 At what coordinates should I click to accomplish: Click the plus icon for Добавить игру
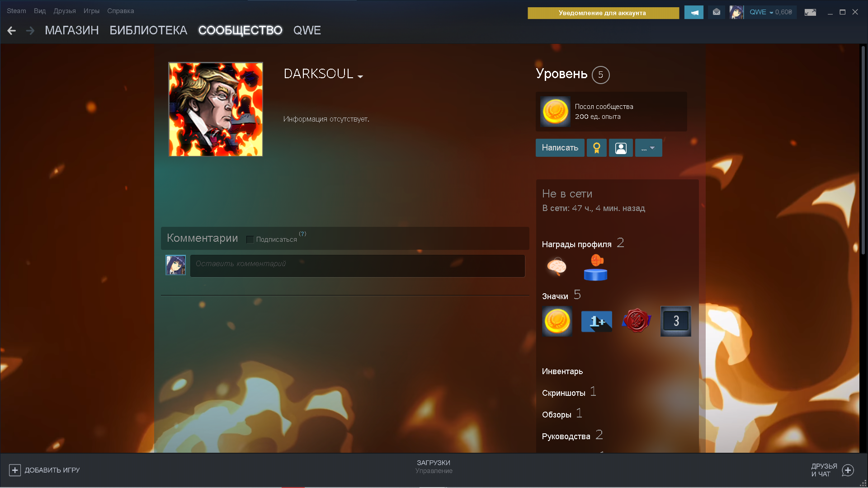[15, 470]
